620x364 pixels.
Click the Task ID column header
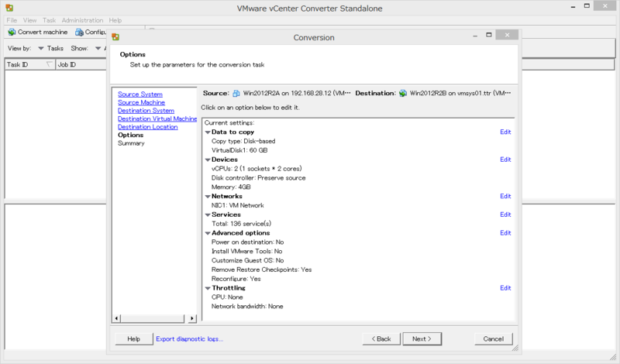(30, 64)
